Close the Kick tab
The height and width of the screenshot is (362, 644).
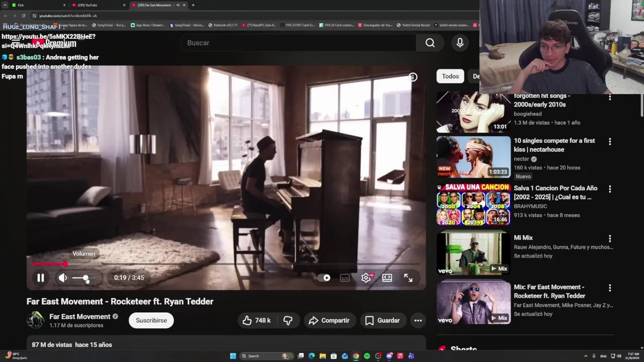coord(64,5)
